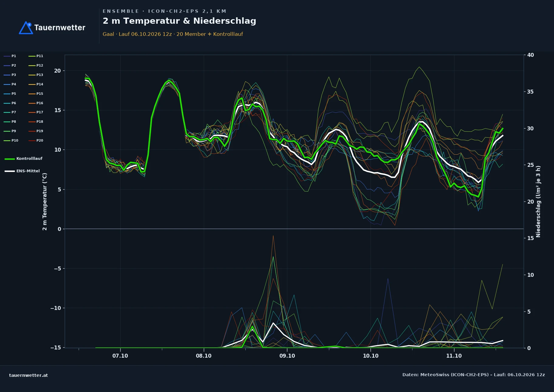Click the 20 value on temperature axis
554x392 pixels.
(57, 71)
